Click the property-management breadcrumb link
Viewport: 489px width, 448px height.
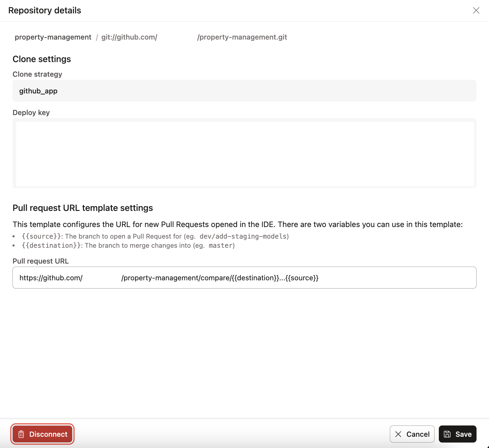click(x=52, y=37)
